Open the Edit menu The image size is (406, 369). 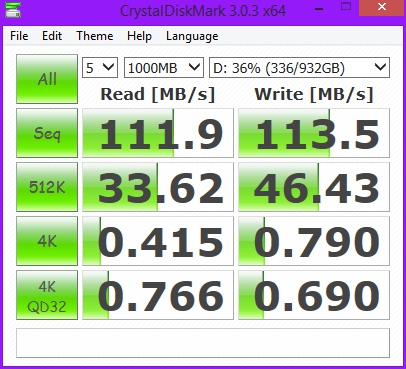point(52,36)
